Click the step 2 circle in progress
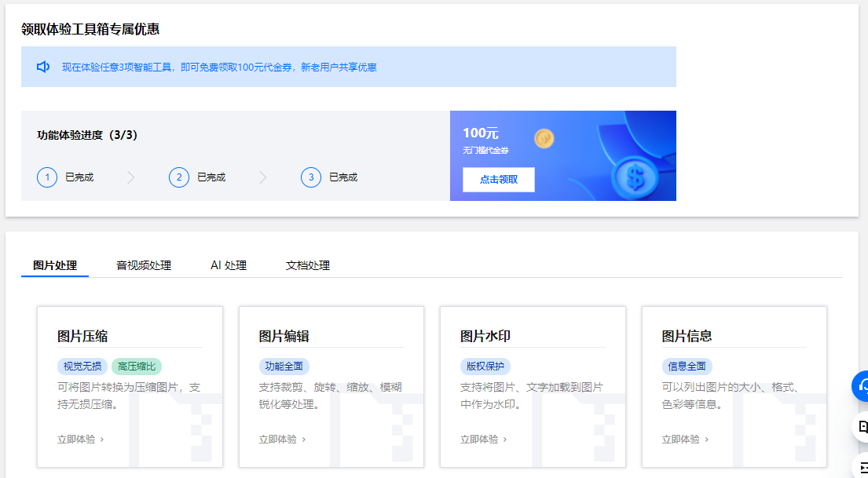 179,177
